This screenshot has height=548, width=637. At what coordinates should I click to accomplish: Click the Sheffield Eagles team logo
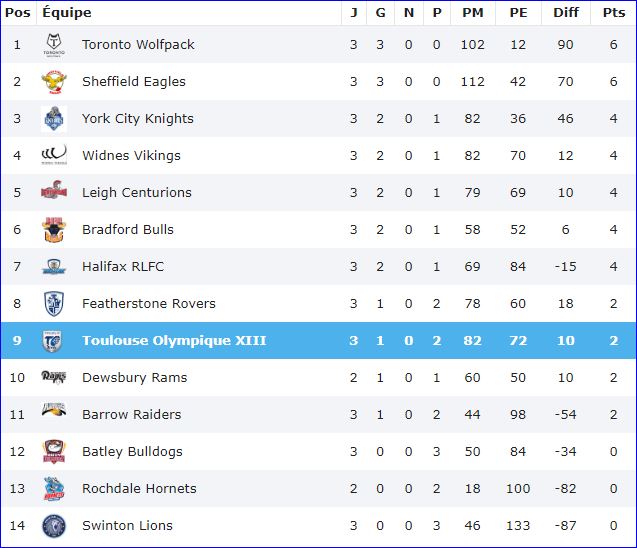pyautogui.click(x=54, y=82)
